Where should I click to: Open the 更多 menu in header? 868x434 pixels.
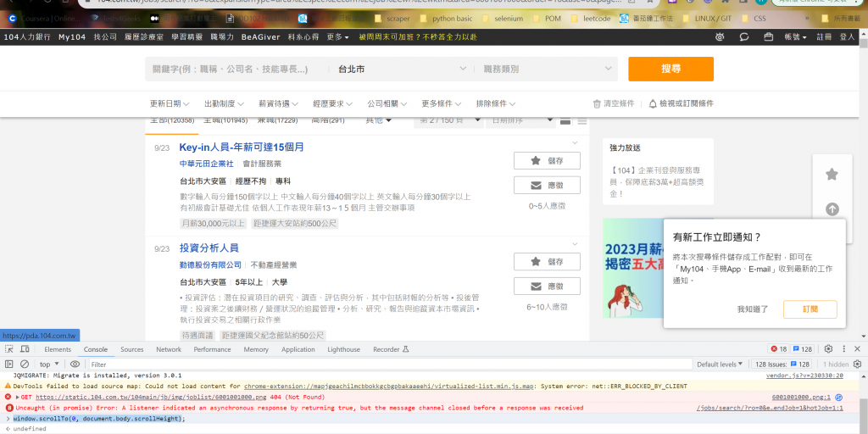pyautogui.click(x=337, y=37)
